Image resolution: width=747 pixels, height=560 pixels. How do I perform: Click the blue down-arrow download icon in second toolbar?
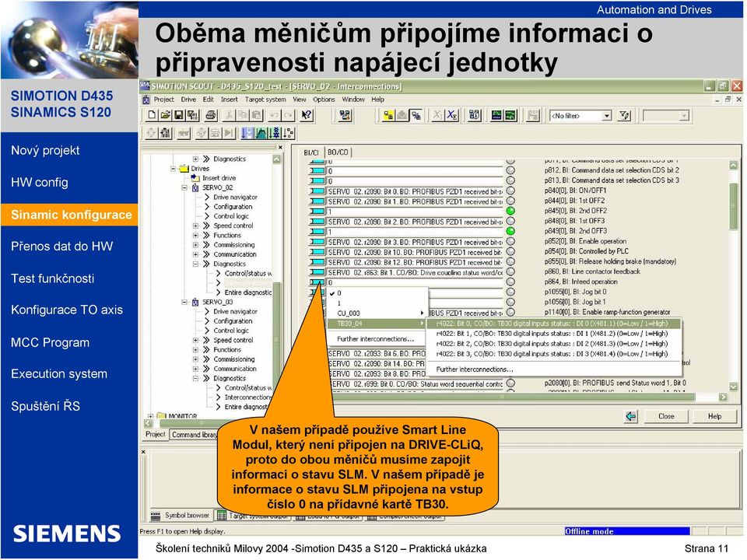pyautogui.click(x=247, y=133)
